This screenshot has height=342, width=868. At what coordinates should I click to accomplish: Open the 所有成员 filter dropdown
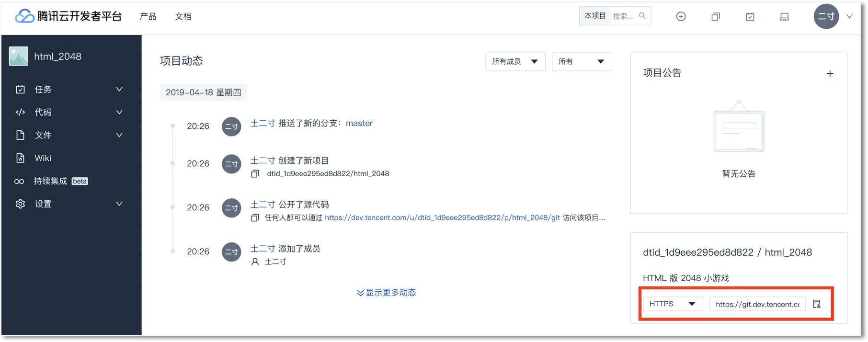(515, 61)
